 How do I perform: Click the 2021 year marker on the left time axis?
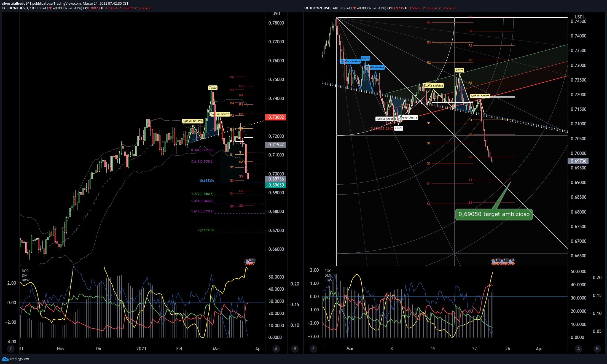(x=141, y=349)
